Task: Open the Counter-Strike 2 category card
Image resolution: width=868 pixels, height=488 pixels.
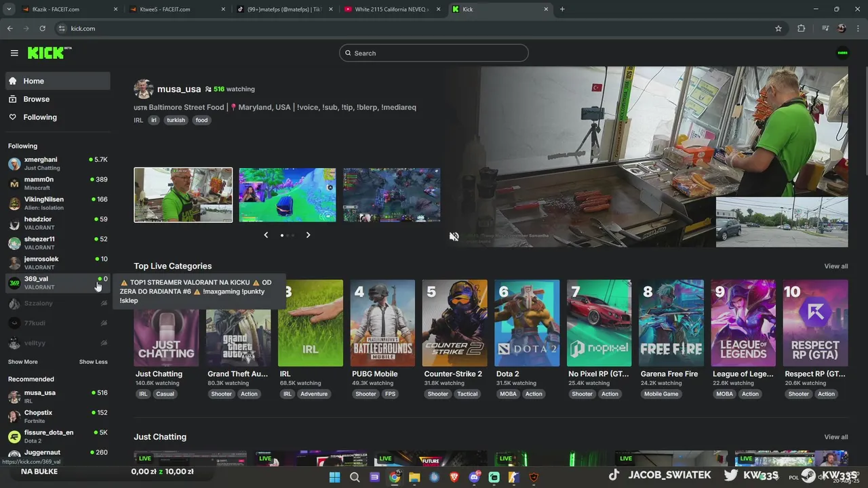Action: (x=454, y=323)
